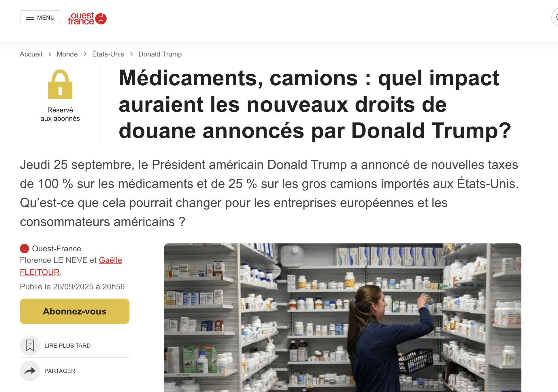Click the small red Ouest-France author badge
Image resolution: width=558 pixels, height=392 pixels.
pyautogui.click(x=24, y=248)
